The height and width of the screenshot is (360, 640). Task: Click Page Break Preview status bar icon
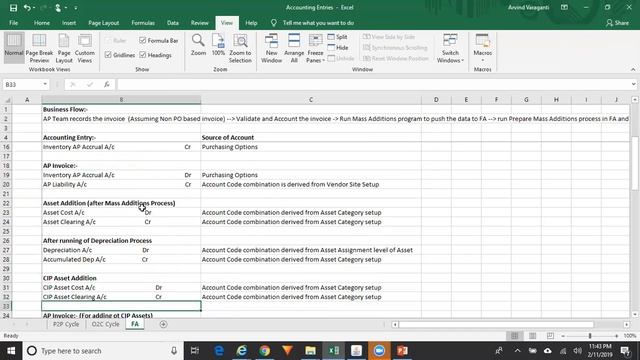550,336
